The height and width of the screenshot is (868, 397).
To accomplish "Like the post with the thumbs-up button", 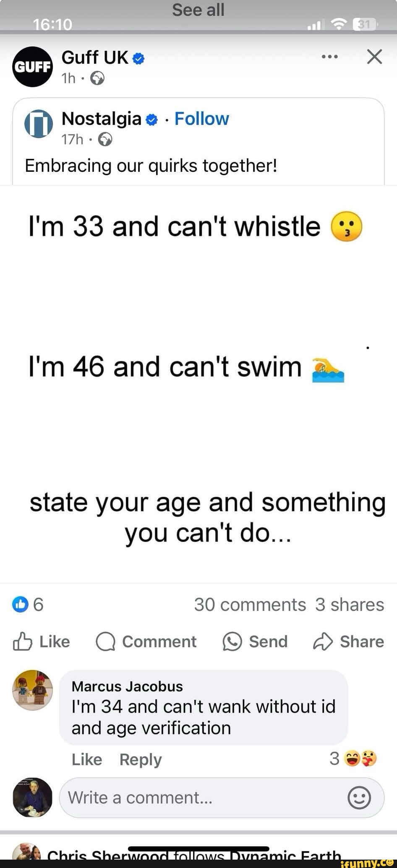I will tap(41, 642).
